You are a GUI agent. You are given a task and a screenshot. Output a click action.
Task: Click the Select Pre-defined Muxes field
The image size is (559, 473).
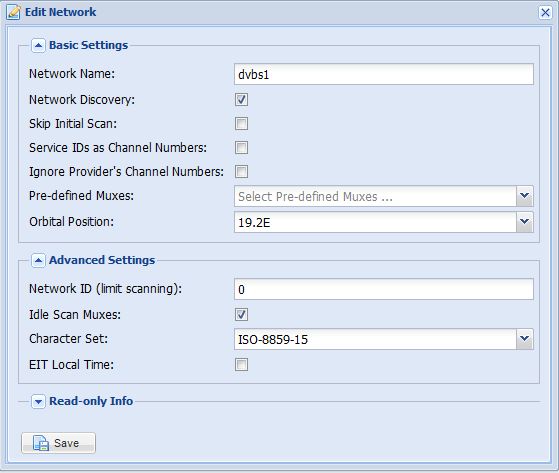click(375, 196)
